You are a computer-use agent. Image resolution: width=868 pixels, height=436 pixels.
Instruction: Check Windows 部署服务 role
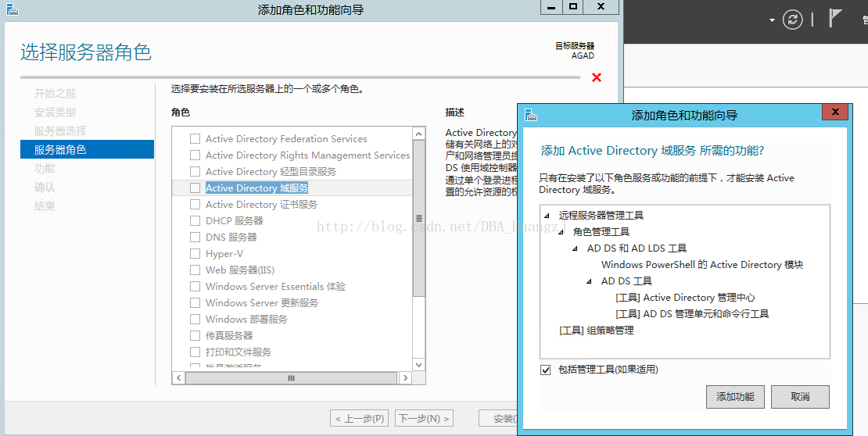(x=195, y=320)
